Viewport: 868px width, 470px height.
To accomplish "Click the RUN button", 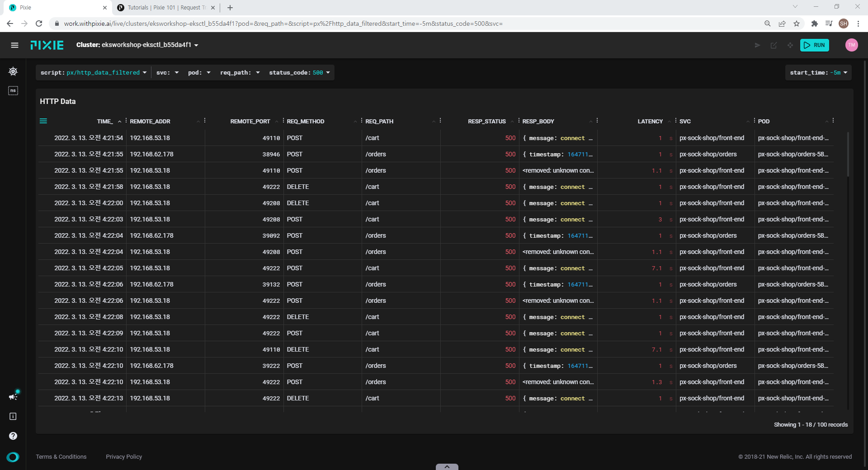I will pyautogui.click(x=815, y=45).
